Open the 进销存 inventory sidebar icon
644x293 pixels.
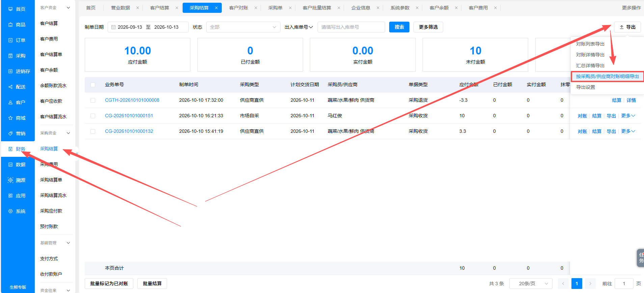pyautogui.click(x=10, y=71)
